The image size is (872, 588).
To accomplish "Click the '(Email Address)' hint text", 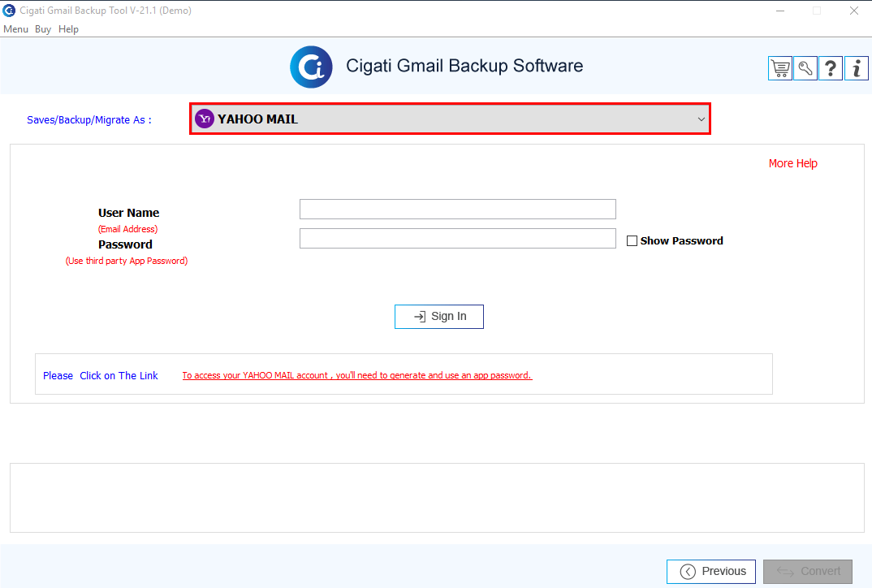I will (128, 229).
